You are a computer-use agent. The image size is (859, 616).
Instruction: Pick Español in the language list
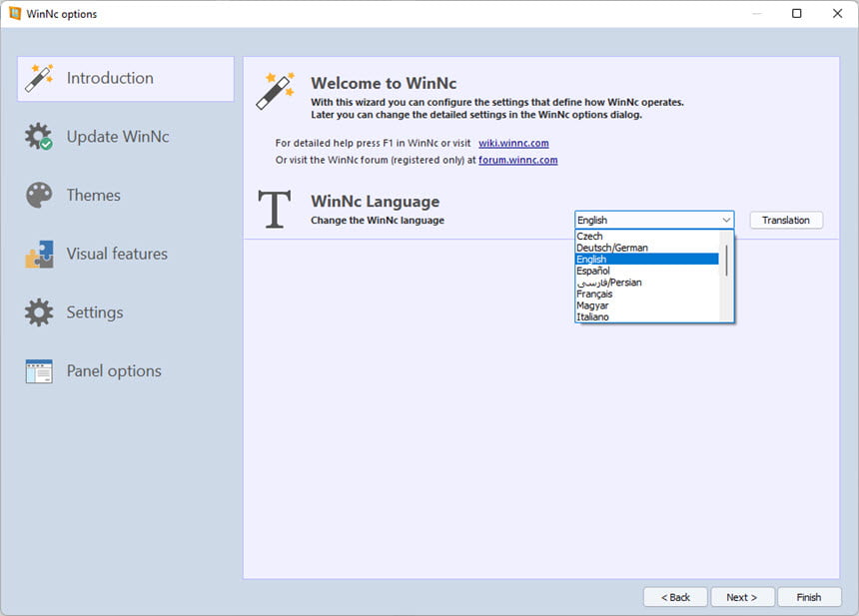pos(647,271)
